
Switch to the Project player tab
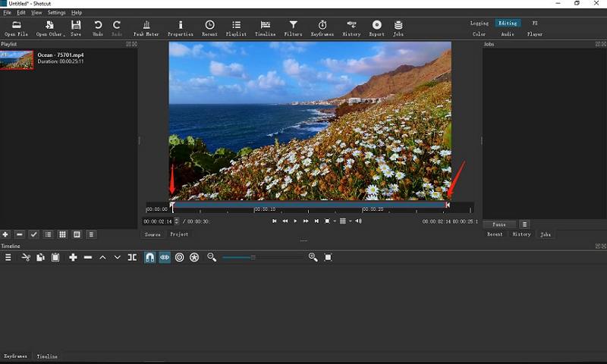[179, 234]
